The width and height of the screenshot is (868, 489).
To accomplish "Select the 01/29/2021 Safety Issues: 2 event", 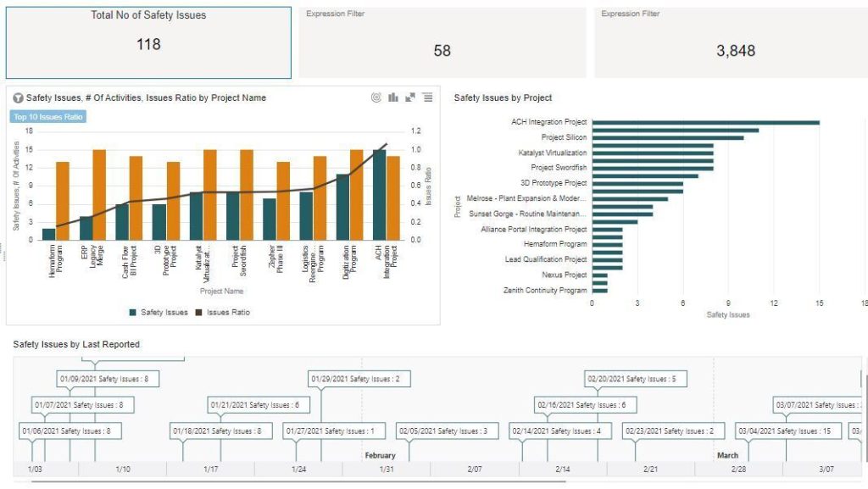I will (x=359, y=379).
